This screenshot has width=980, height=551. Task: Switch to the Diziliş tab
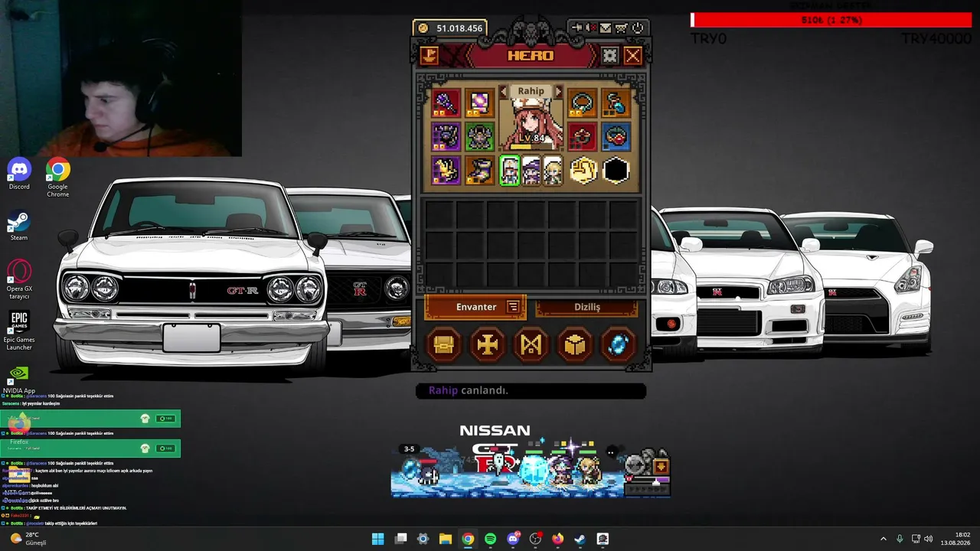[586, 307]
